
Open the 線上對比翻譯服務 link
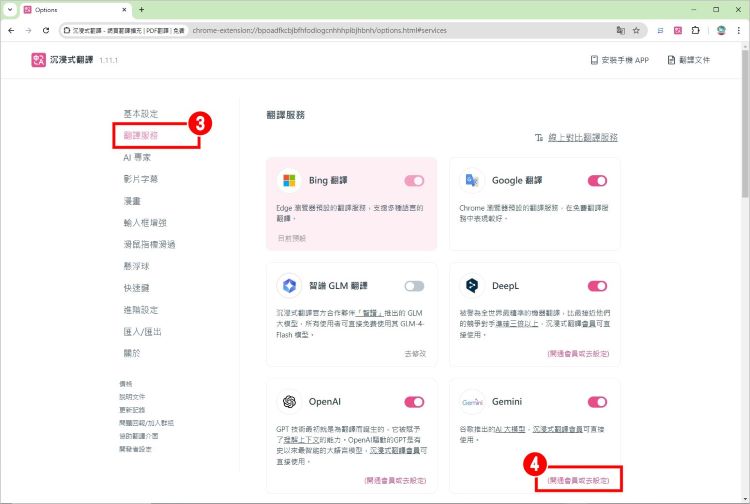583,138
